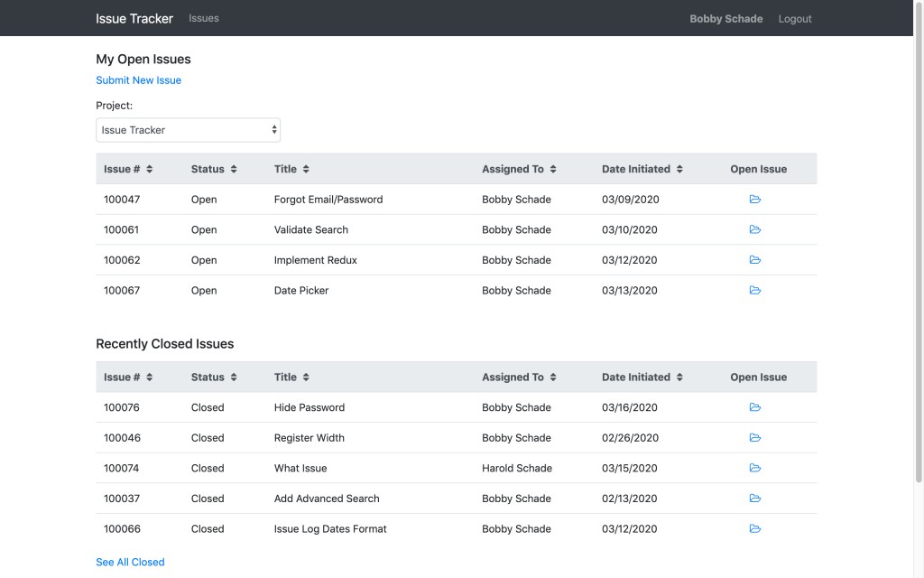Open issue 100047 via its folder icon
This screenshot has height=578, width=924.
[x=755, y=200]
